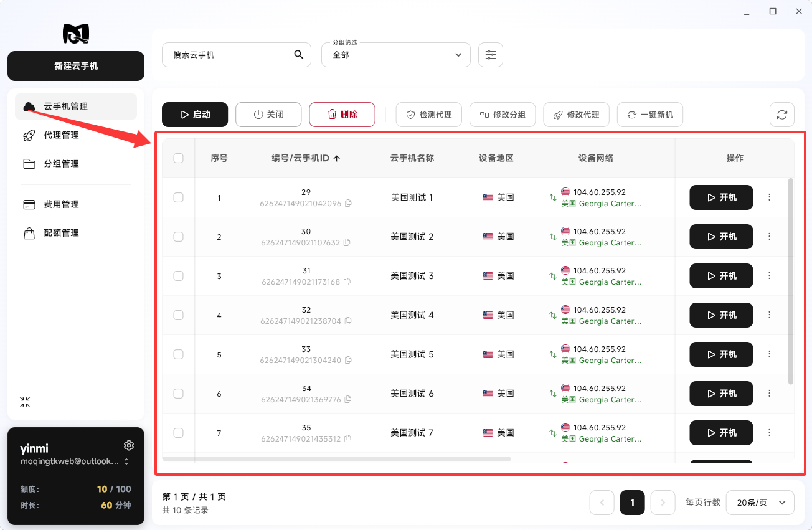Open 配额管理 in the sidebar
The image size is (812, 530).
[x=76, y=233]
